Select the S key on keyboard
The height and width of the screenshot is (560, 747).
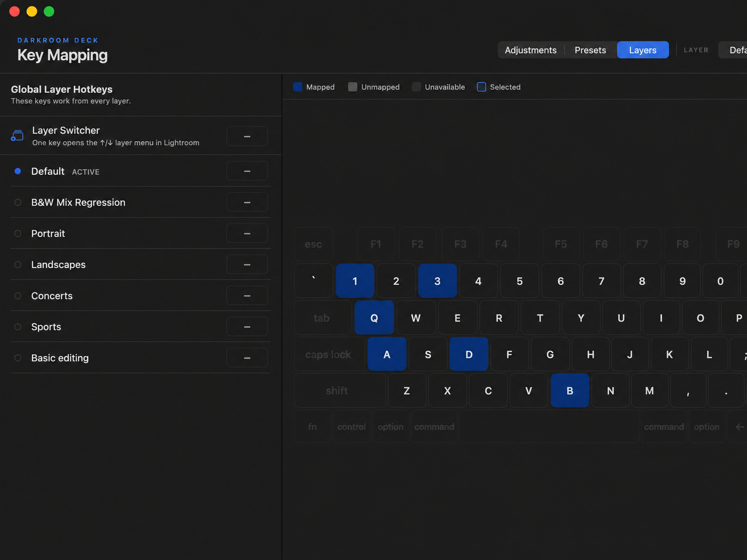[428, 354]
